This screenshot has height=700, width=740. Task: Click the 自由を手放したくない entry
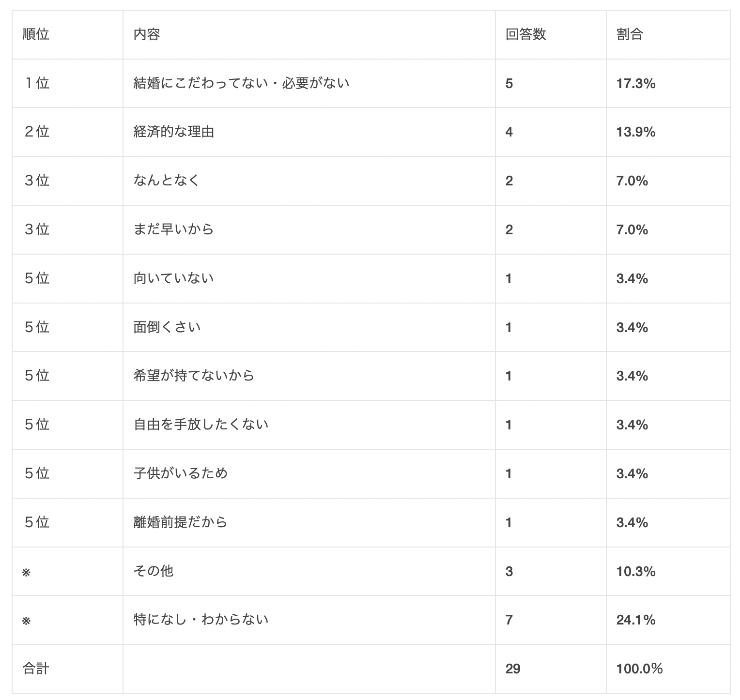point(201,425)
